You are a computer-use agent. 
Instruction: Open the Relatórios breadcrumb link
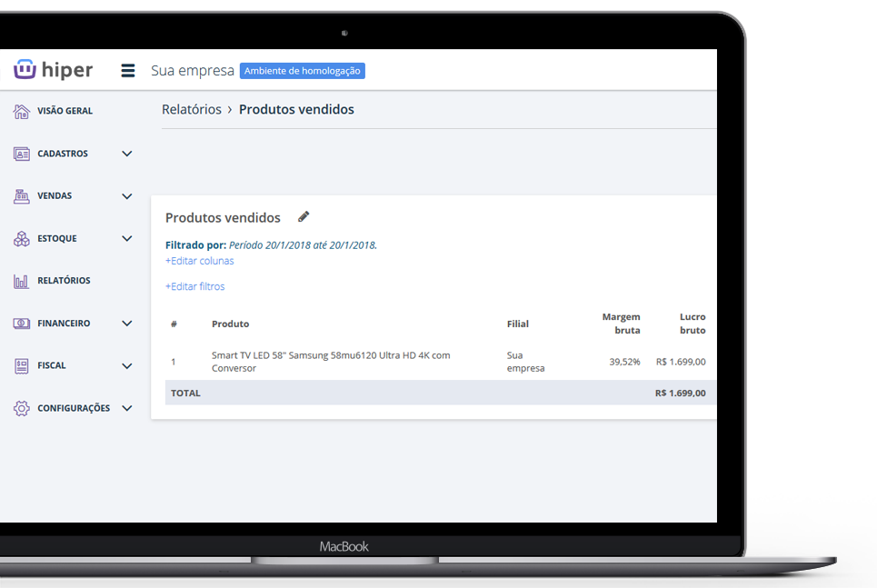pos(191,110)
